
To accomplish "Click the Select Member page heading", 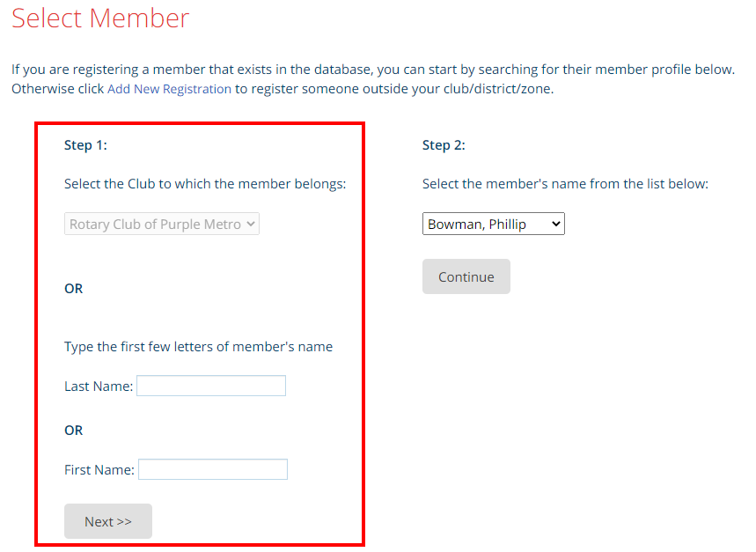I will 100,18.
